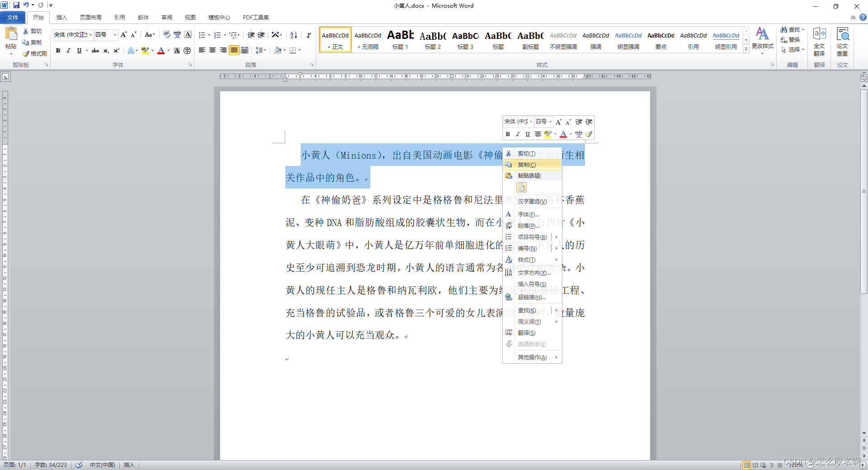Click the Enclosed Character (字) icon
868x470 pixels.
tap(187, 51)
